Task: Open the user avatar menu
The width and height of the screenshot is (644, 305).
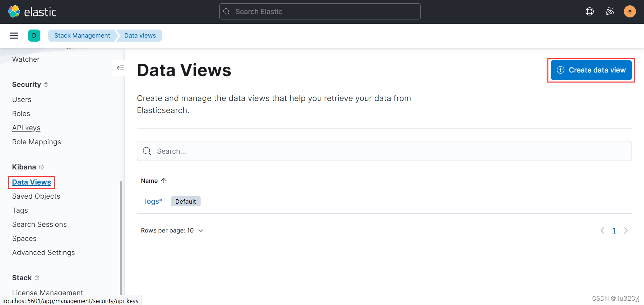Action: [x=630, y=12]
